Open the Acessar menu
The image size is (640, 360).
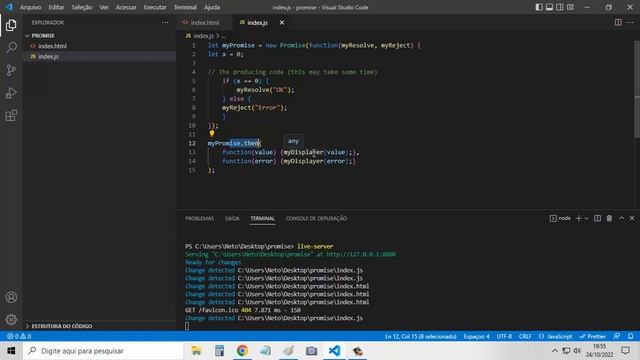(126, 7)
